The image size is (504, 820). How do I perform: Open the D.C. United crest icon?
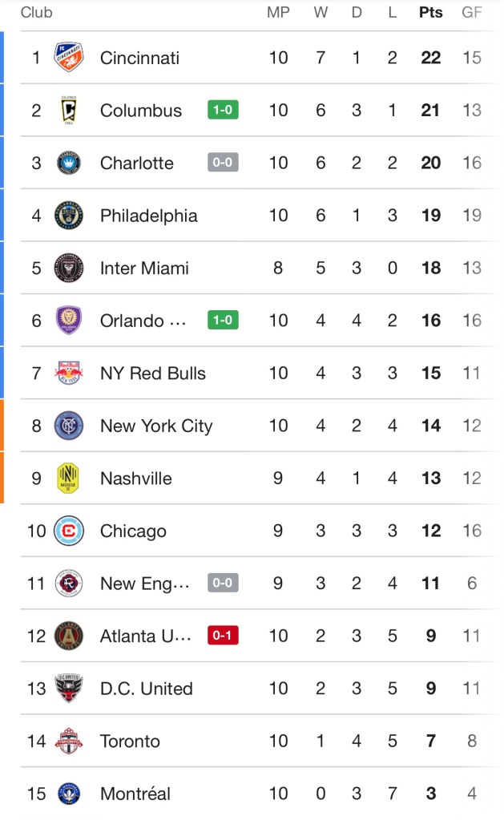point(68,689)
